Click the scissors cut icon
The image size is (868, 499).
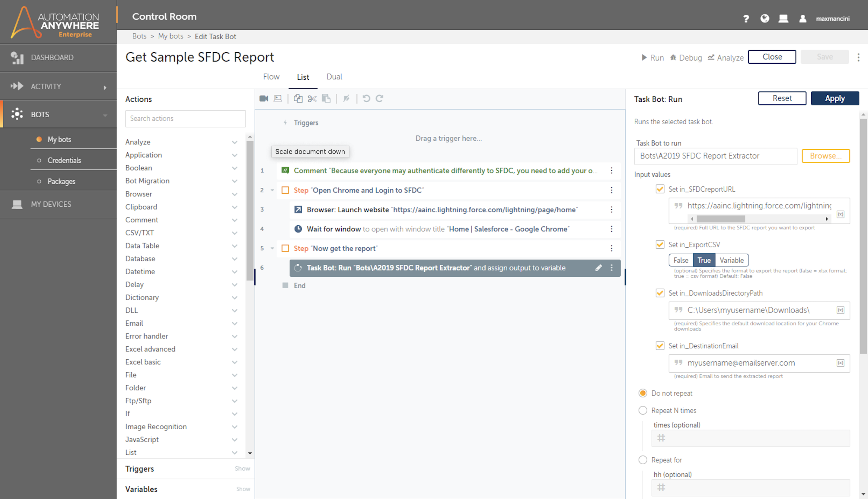pos(312,99)
